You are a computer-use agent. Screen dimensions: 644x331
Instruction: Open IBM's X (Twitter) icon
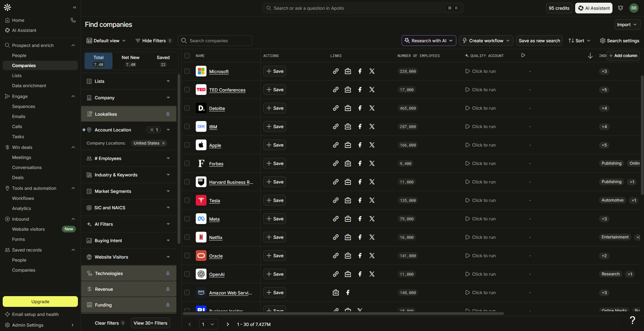[x=372, y=126]
